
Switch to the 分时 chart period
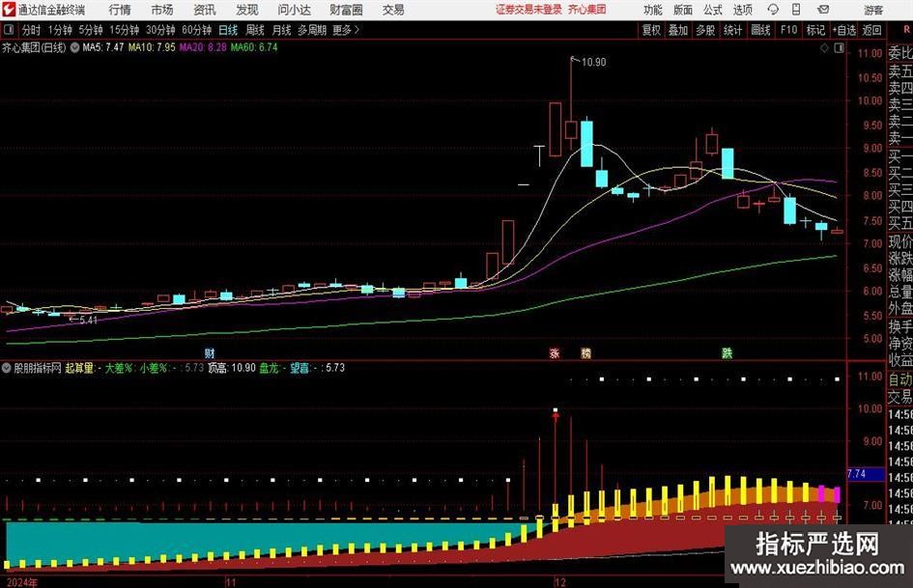pos(31,30)
